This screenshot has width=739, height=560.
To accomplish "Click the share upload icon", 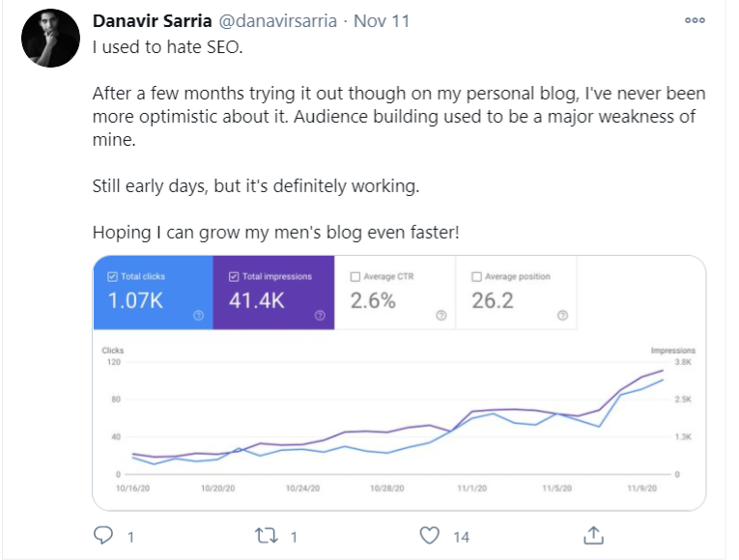I will point(594,534).
